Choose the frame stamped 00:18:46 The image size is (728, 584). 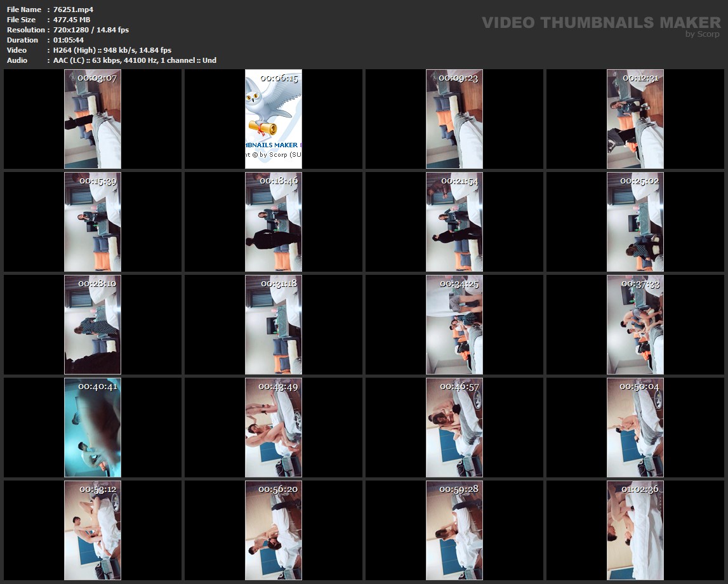274,222
